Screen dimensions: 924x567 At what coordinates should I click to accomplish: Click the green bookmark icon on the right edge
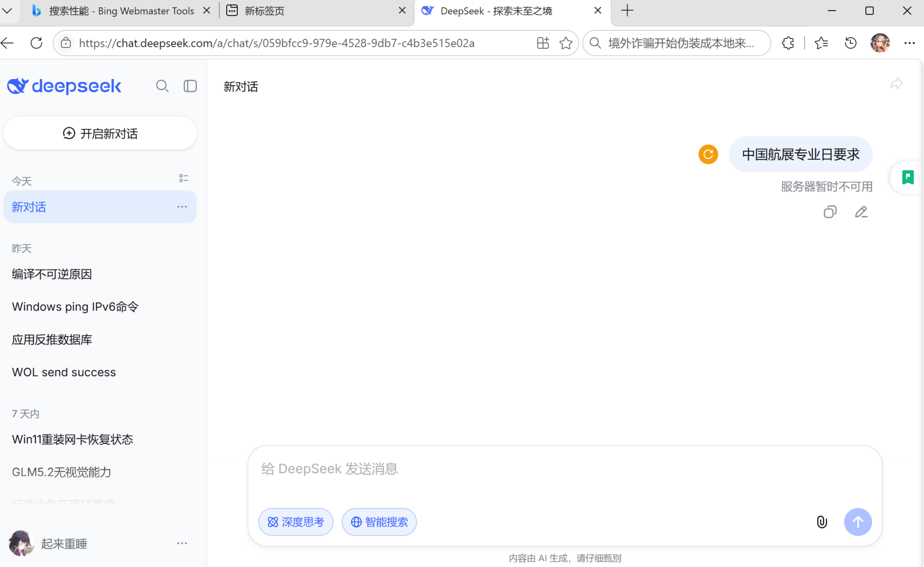tap(908, 177)
